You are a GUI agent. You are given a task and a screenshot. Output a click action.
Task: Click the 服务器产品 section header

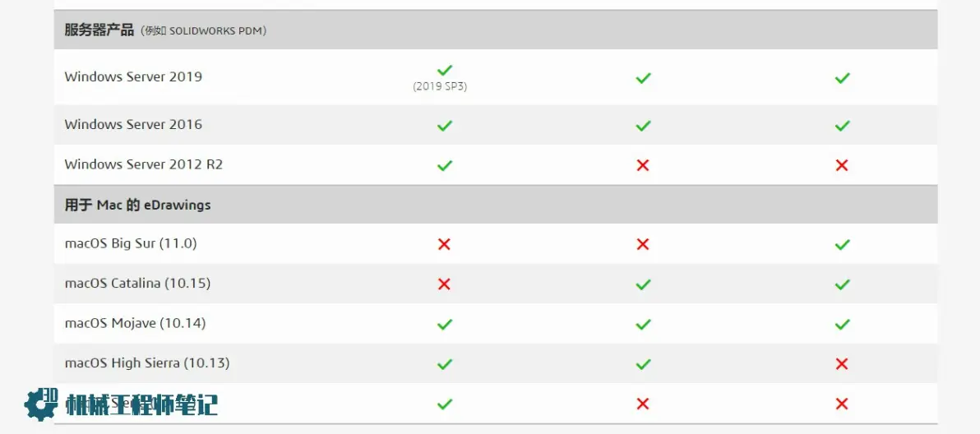99,30
